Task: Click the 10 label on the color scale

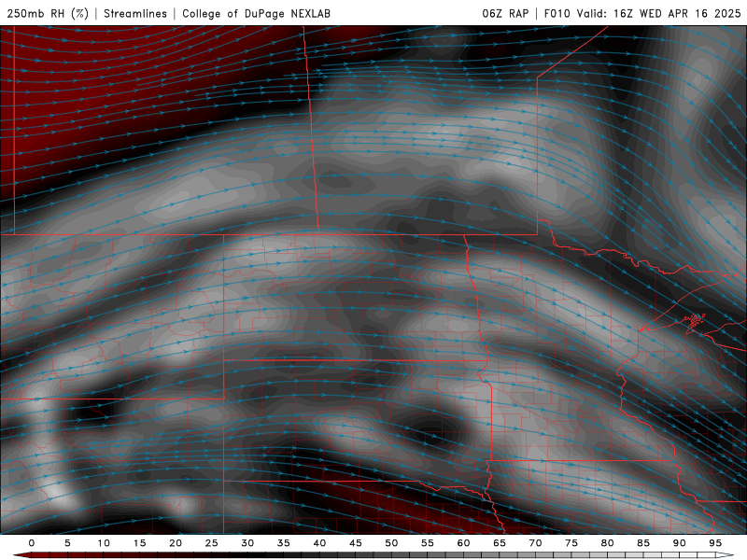Action: tap(104, 543)
